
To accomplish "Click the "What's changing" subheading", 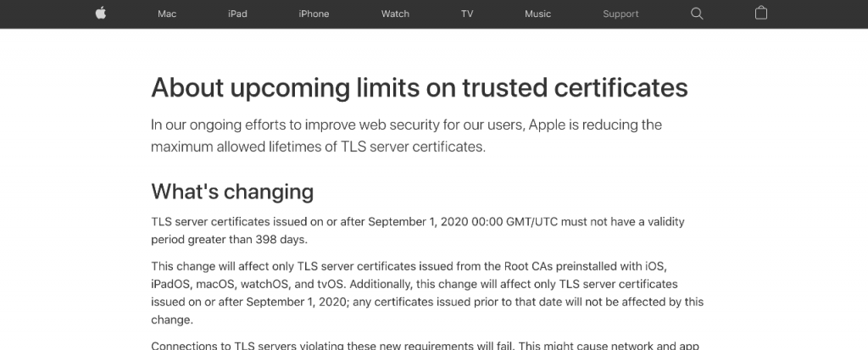I will pyautogui.click(x=231, y=192).
